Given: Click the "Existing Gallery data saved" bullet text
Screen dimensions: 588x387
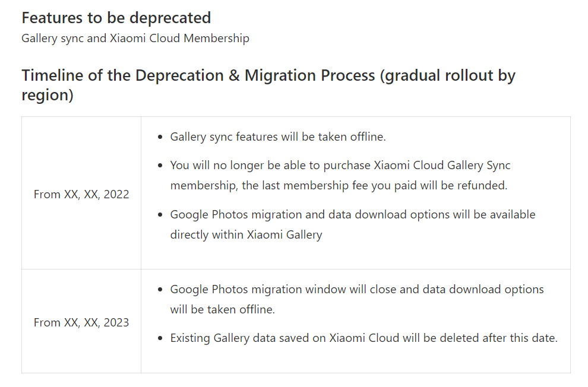Looking at the screenshot, I should tap(363, 338).
